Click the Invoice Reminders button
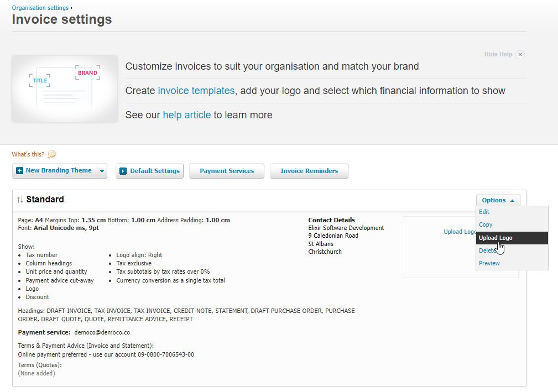 (309, 171)
